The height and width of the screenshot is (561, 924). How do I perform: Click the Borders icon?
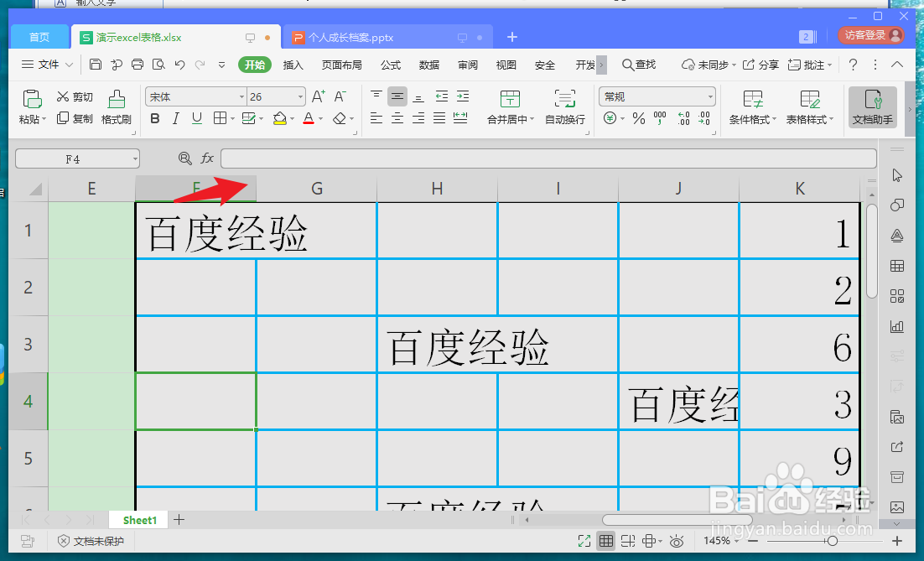[220, 118]
